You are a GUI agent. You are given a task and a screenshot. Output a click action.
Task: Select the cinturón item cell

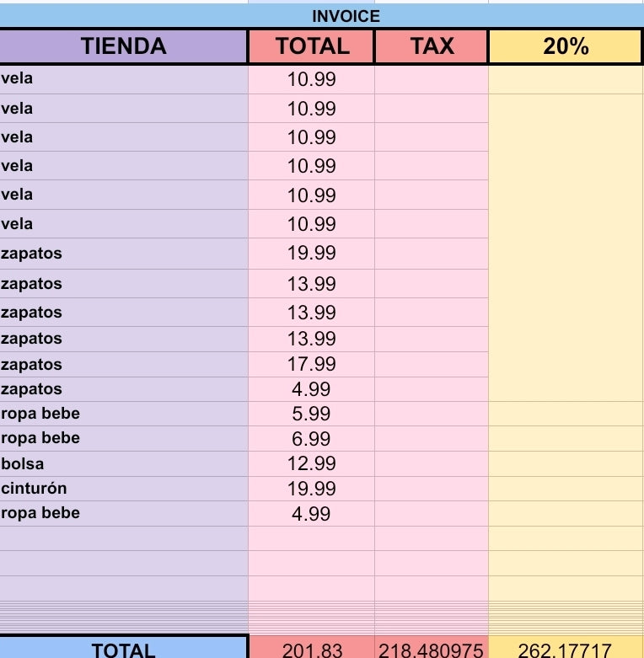(x=124, y=489)
